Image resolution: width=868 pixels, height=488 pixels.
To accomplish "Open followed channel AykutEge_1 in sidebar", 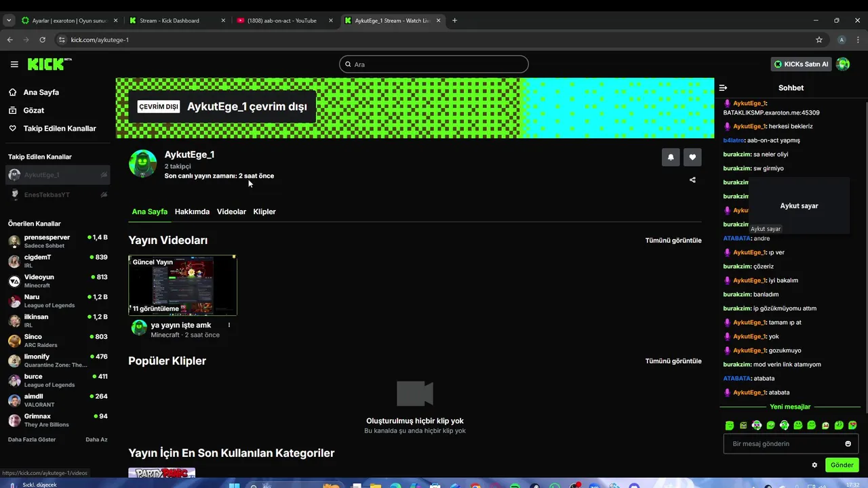I will 58,175.
